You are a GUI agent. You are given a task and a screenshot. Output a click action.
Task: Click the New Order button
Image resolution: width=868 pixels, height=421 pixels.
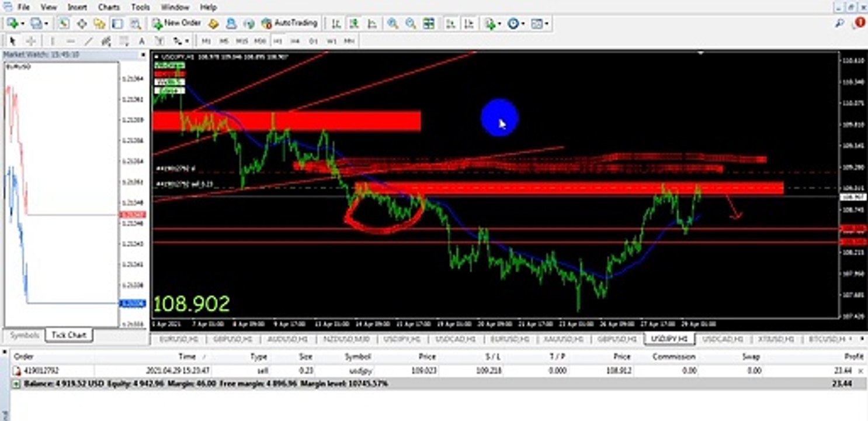click(x=177, y=23)
